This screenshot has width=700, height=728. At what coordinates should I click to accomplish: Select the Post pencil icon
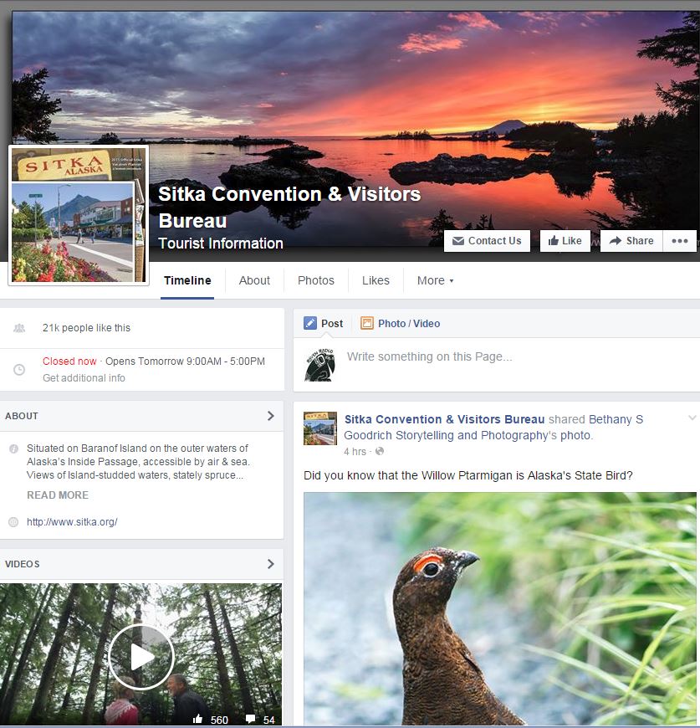tap(310, 323)
